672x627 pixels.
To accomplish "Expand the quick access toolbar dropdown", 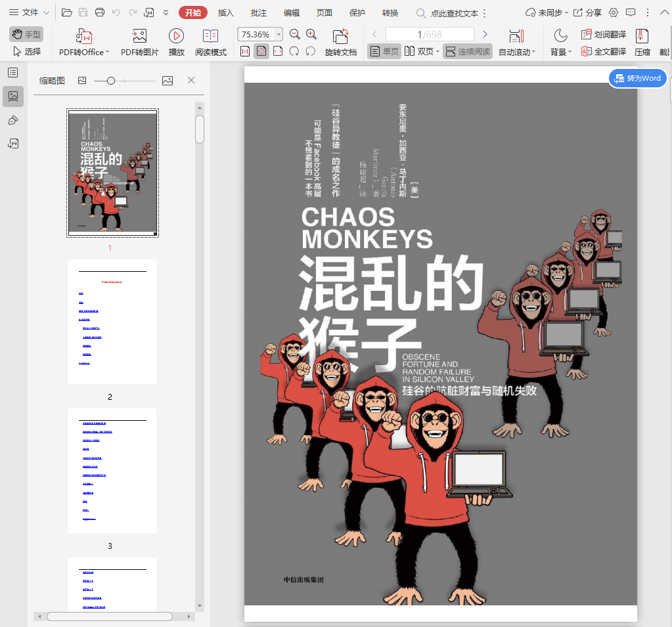I will click(166, 13).
